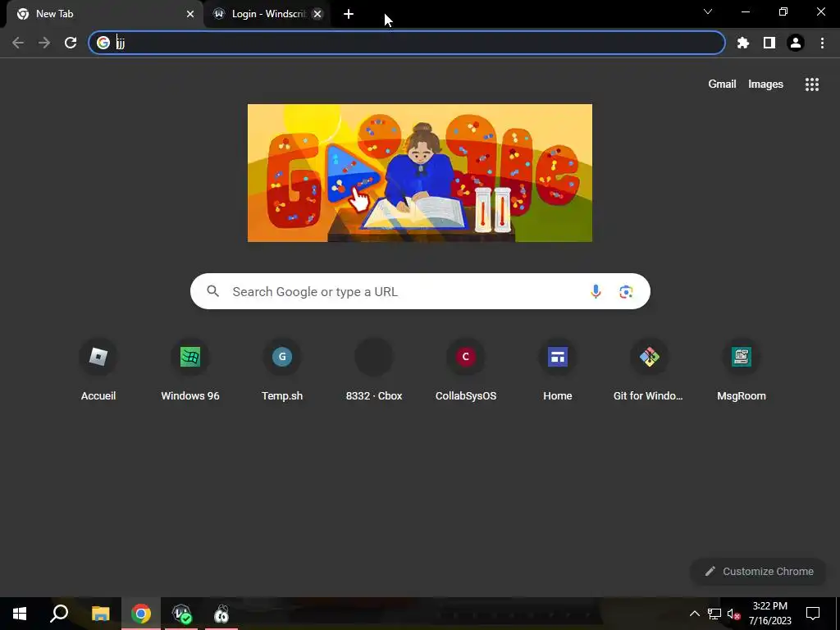Open the Chrome profile avatar

click(796, 43)
